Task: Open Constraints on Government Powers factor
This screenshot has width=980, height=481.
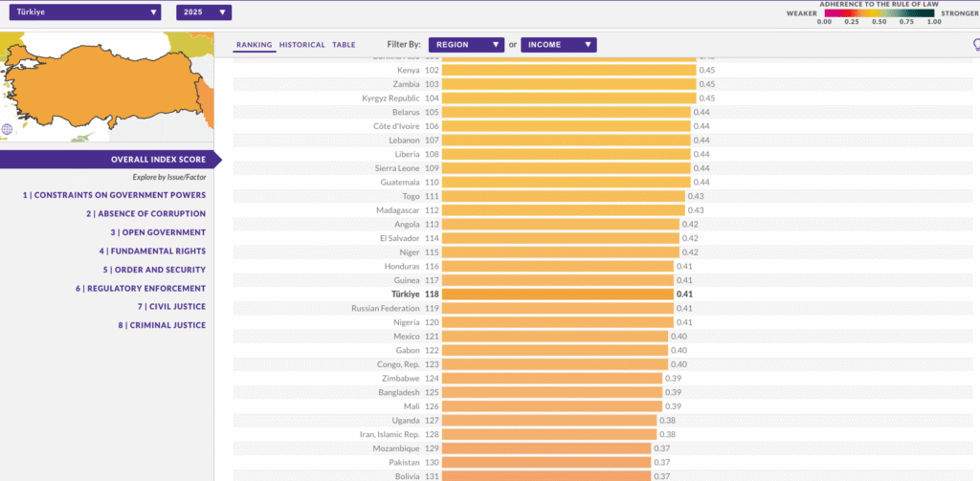Action: [x=114, y=195]
